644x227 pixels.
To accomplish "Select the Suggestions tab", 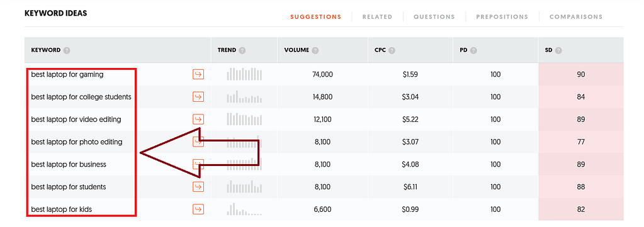I will tap(315, 17).
